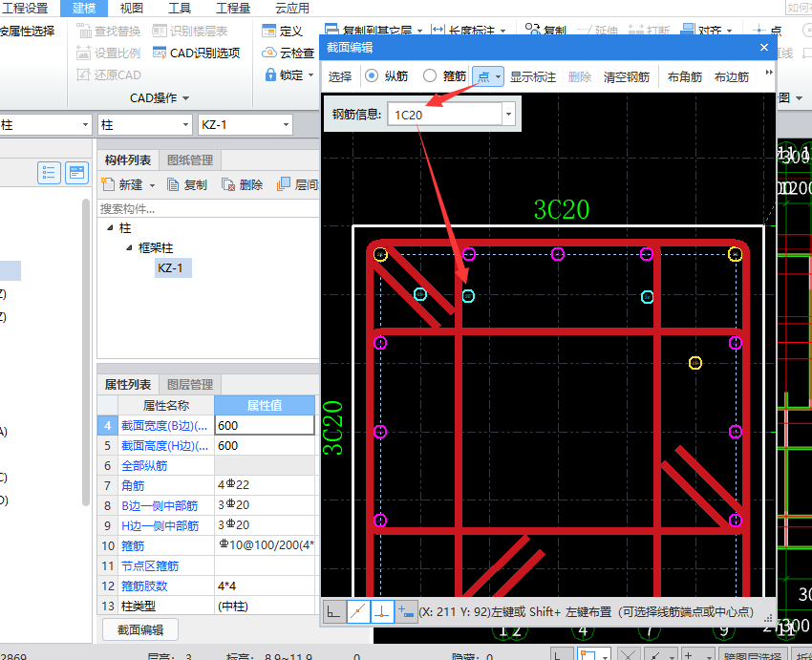Open CAD识别选项
This screenshot has height=660, width=812.
point(196,53)
